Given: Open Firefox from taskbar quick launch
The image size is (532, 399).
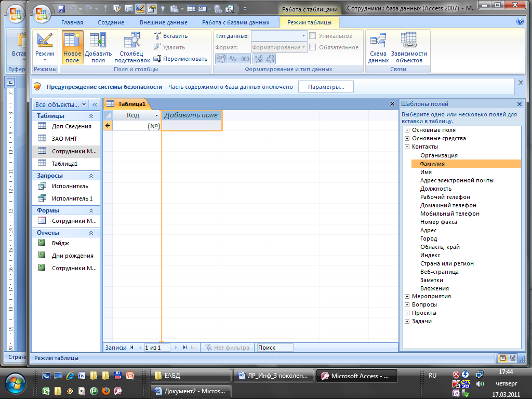Looking at the screenshot, I should (x=106, y=391).
